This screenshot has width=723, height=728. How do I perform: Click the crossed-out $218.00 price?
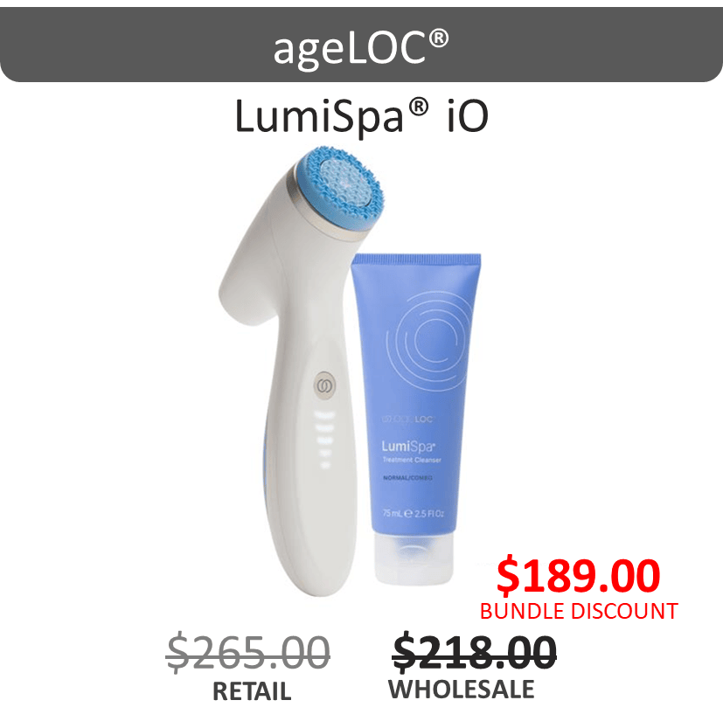[474, 651]
